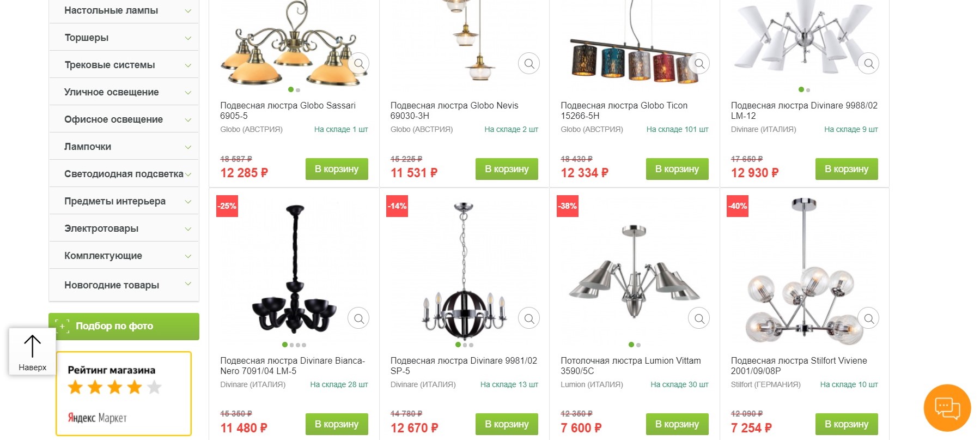980x440 pixels.
Task: Click the Подбор по фото button
Action: (124, 327)
